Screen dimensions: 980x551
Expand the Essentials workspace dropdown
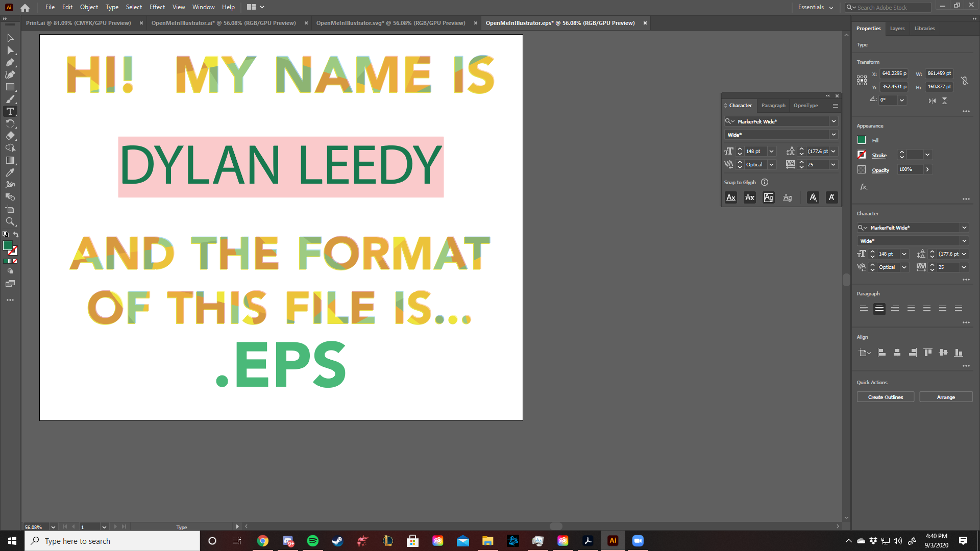[816, 7]
